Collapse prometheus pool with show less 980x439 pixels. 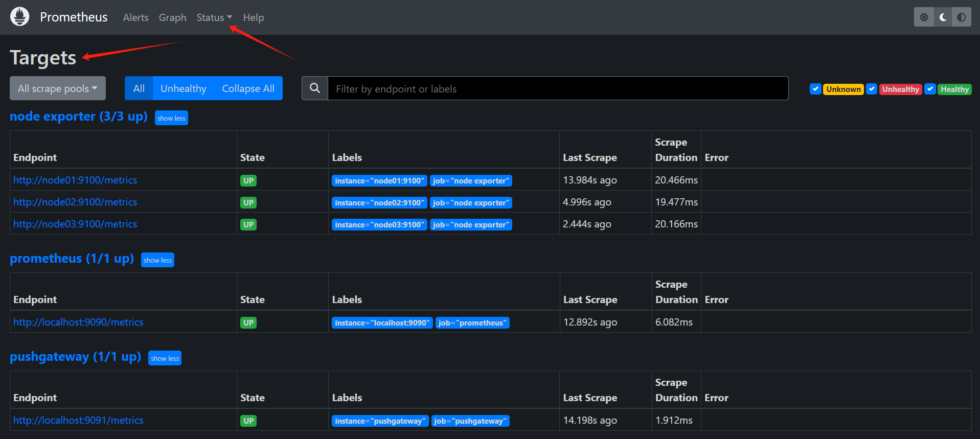click(157, 260)
